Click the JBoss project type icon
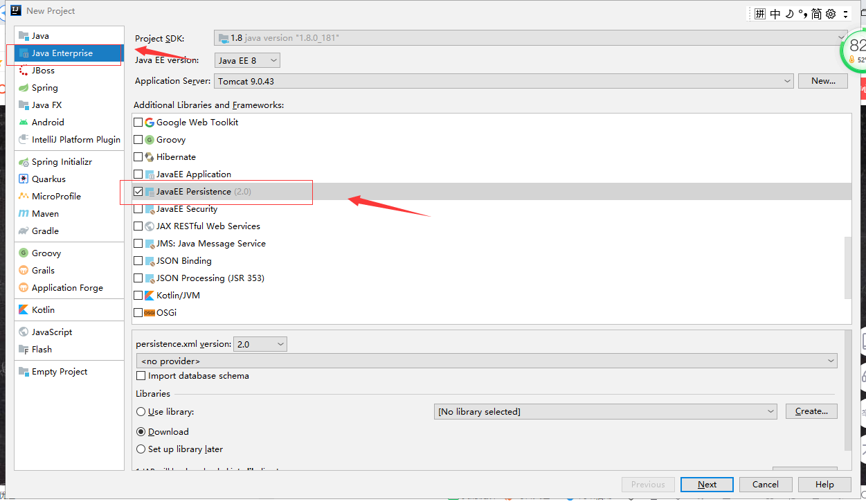Image resolution: width=866 pixels, height=504 pixels. (24, 70)
